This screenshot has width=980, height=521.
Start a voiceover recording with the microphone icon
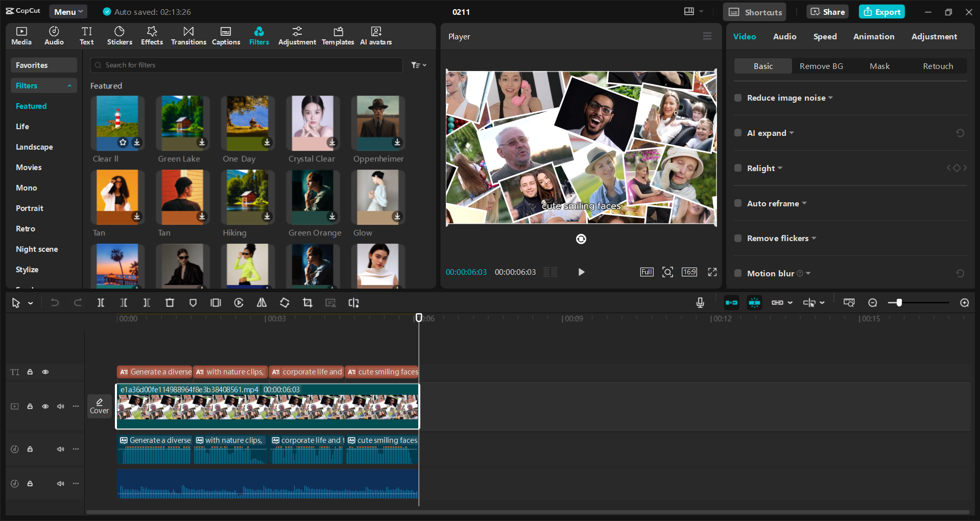point(700,302)
